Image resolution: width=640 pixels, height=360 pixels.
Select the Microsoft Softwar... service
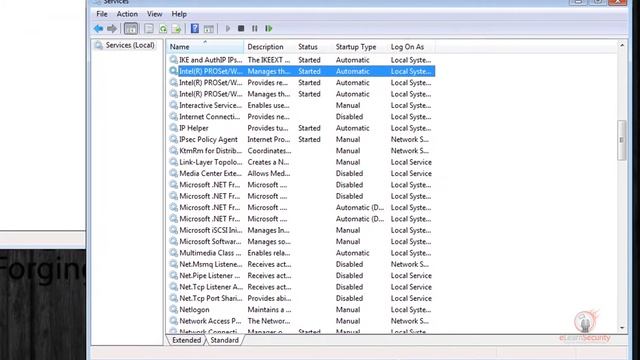pos(301,242)
